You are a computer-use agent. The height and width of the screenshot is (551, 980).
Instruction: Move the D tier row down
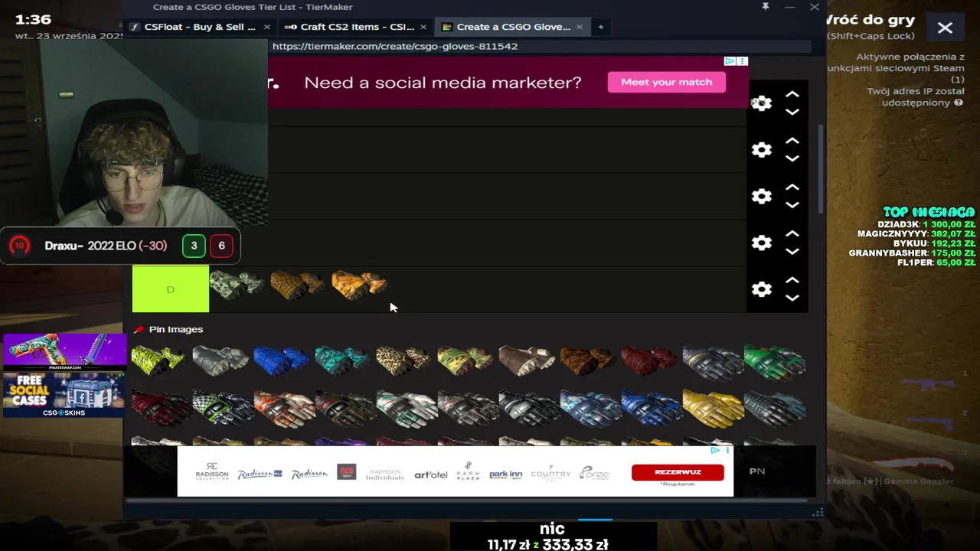click(x=792, y=298)
